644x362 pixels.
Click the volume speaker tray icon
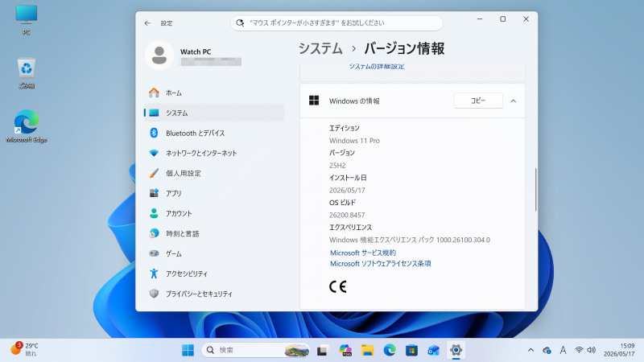(592, 350)
